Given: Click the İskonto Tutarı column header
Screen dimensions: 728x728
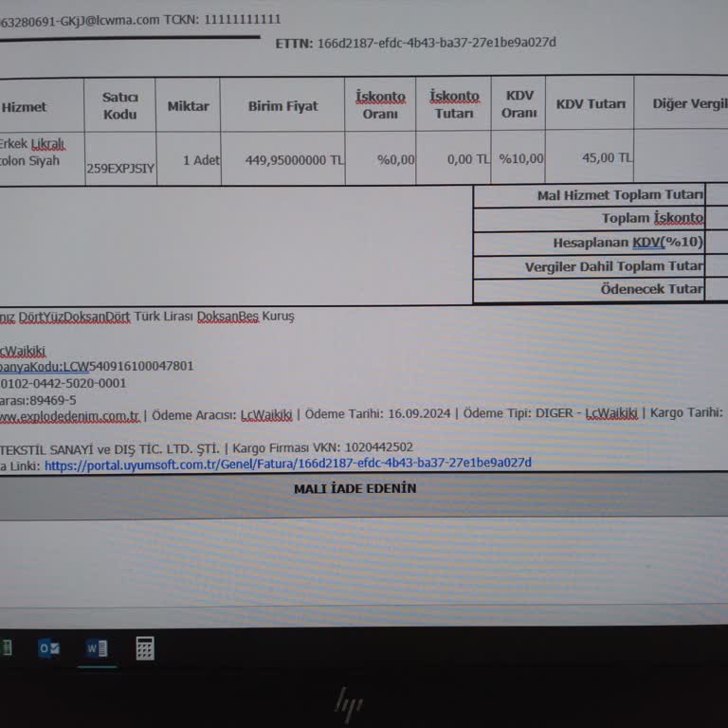Looking at the screenshot, I should [x=454, y=104].
